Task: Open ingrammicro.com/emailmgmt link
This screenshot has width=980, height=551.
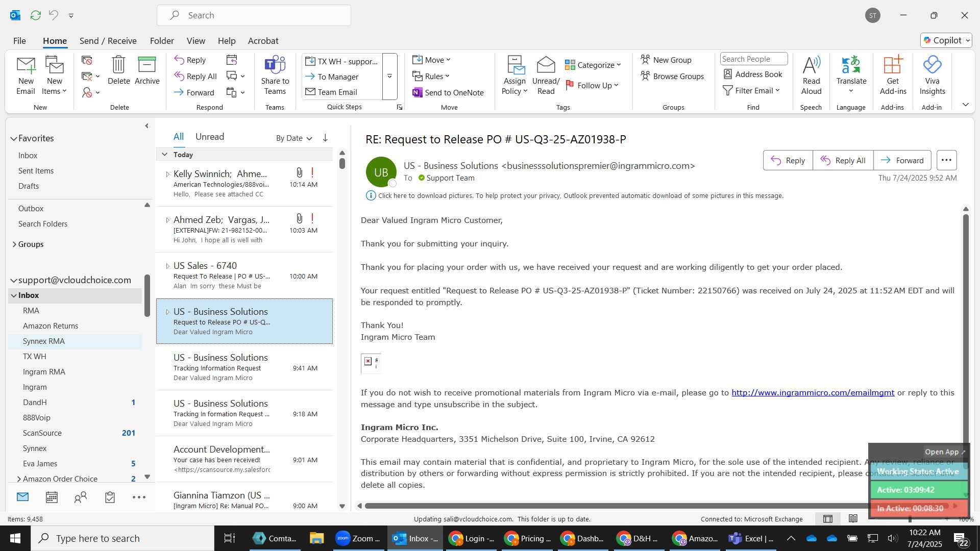Action: click(813, 393)
